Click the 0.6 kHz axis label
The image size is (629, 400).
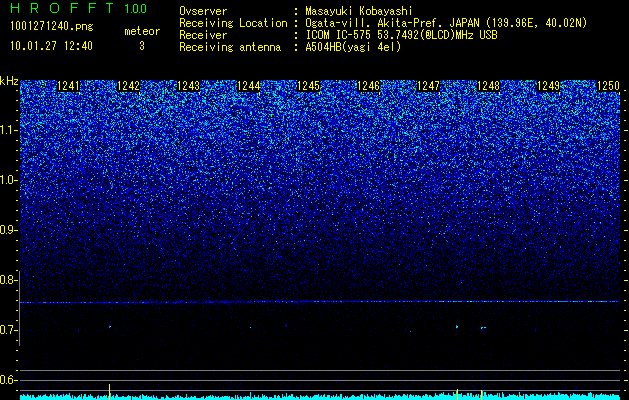point(8,380)
